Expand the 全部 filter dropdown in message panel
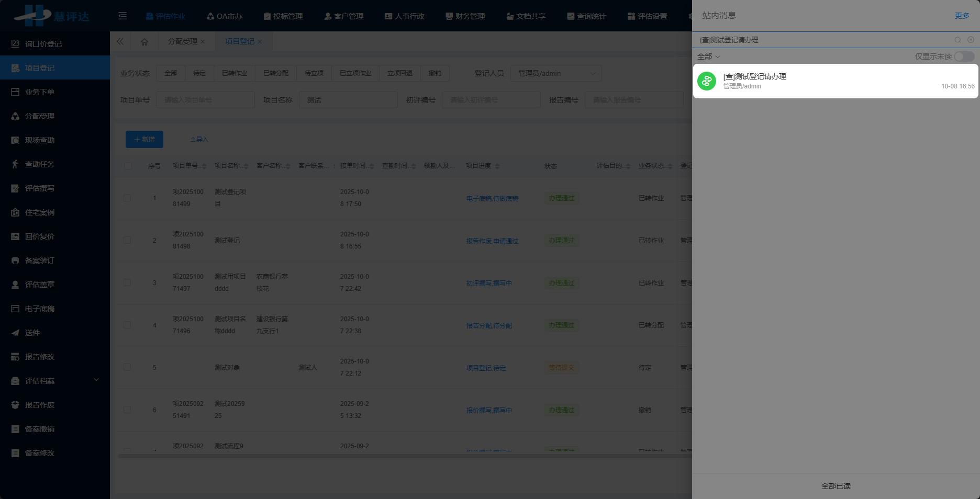980x499 pixels. click(x=708, y=56)
